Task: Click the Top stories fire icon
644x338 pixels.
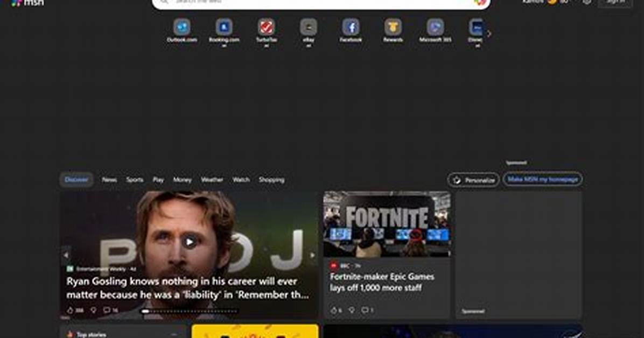Action: (x=70, y=334)
